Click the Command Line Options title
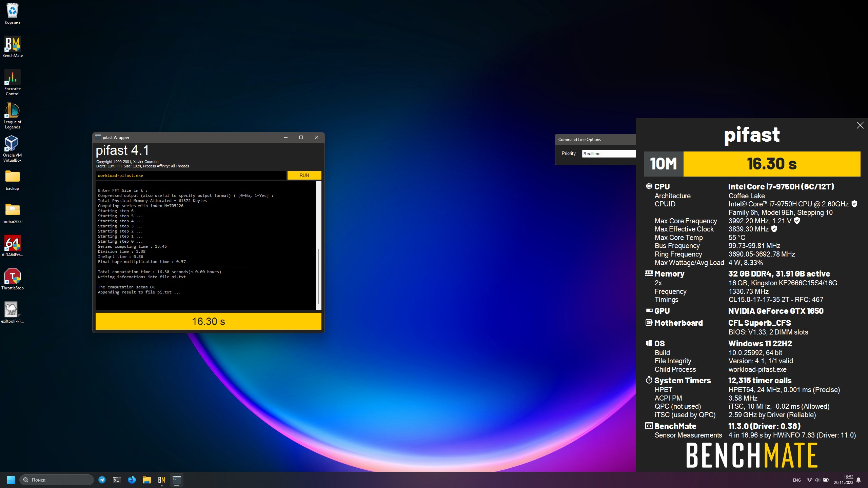Image resolution: width=868 pixels, height=488 pixels. [x=579, y=140]
